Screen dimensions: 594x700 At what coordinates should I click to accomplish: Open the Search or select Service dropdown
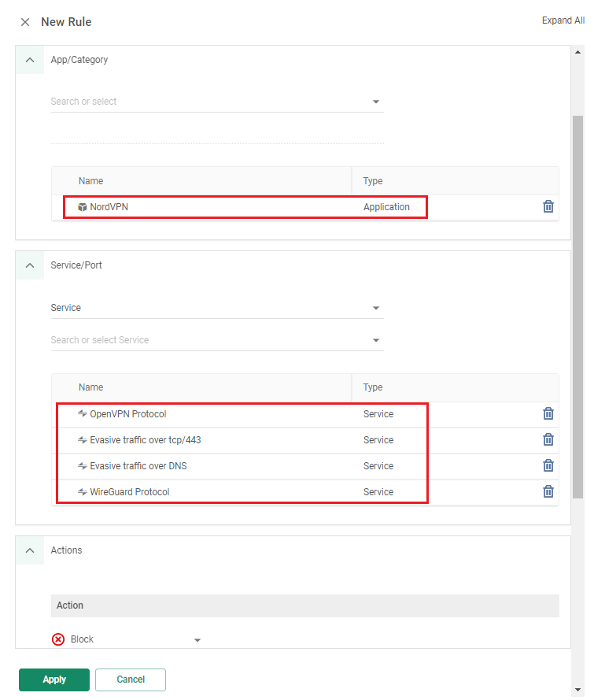(x=217, y=340)
